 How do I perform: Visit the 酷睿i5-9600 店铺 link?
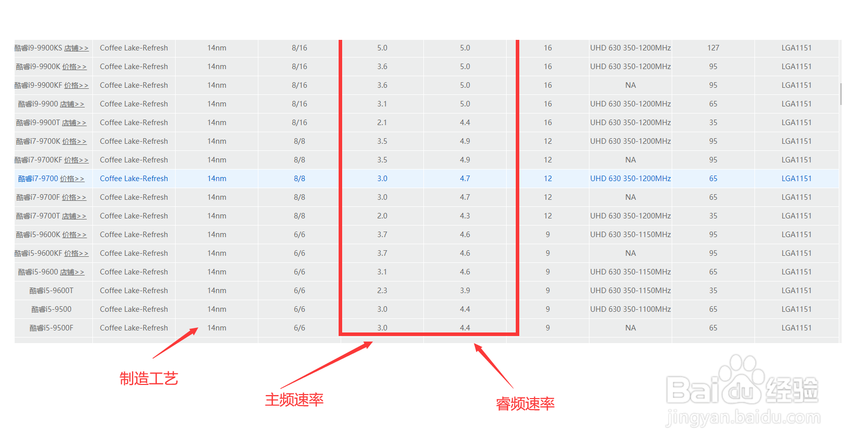click(x=72, y=272)
